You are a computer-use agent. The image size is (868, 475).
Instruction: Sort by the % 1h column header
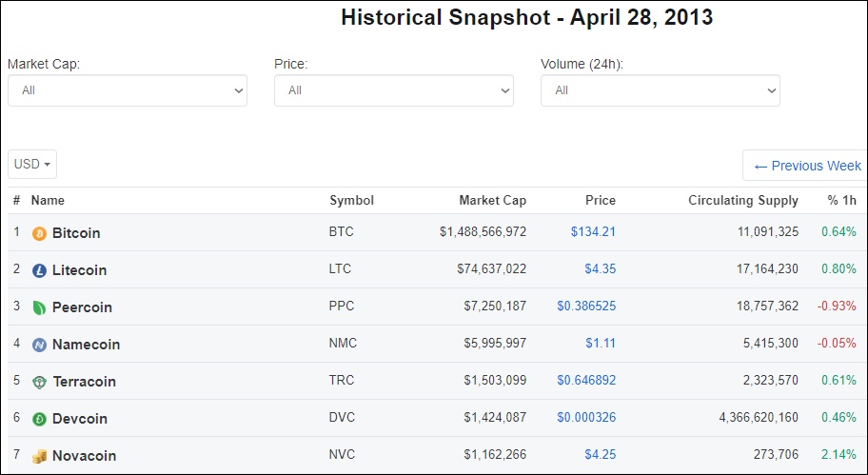coord(842,200)
